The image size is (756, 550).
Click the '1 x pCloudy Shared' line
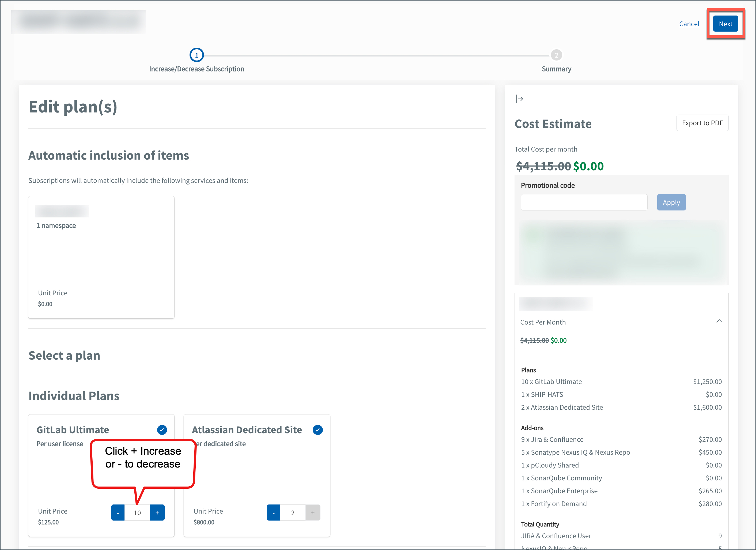pos(621,465)
